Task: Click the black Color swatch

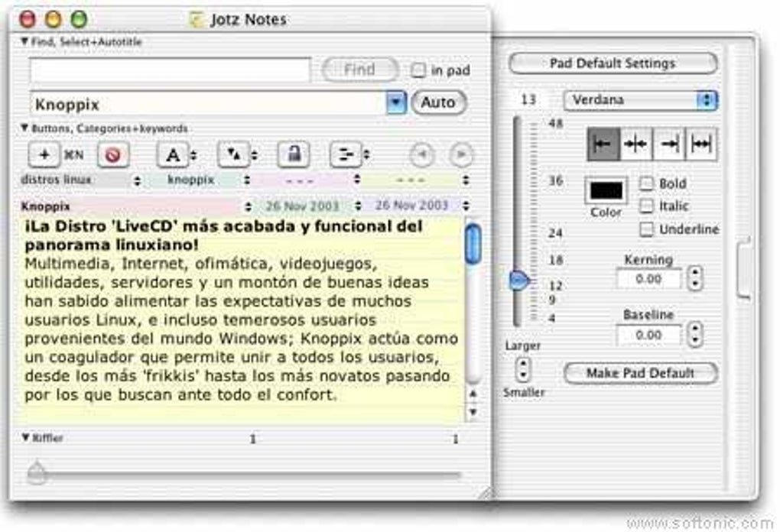Action: pyautogui.click(x=606, y=190)
